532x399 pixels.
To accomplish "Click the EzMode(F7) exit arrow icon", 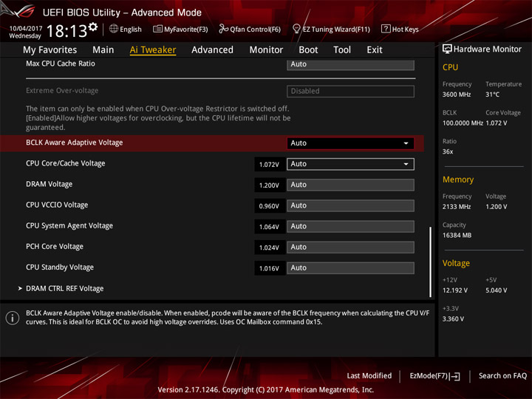I will pos(456,376).
